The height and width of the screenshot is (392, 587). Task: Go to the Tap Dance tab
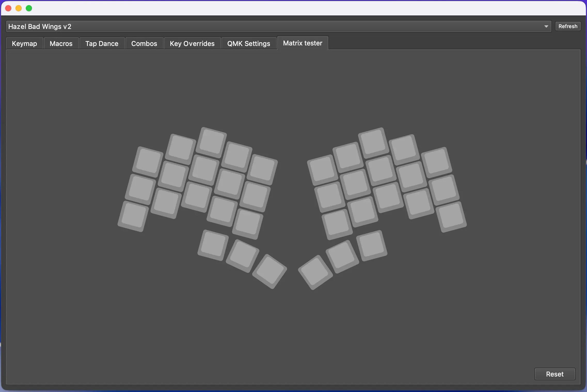(102, 43)
